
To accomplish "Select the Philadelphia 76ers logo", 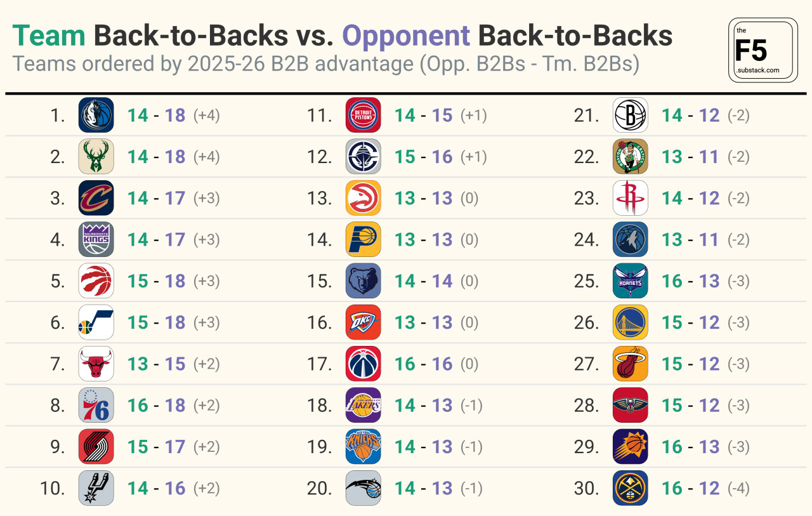I will pyautogui.click(x=96, y=405).
